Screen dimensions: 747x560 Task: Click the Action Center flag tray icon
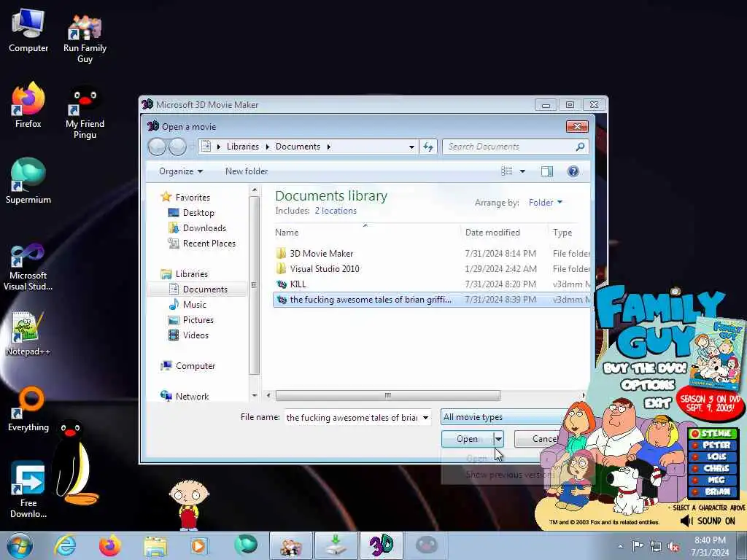coord(638,546)
